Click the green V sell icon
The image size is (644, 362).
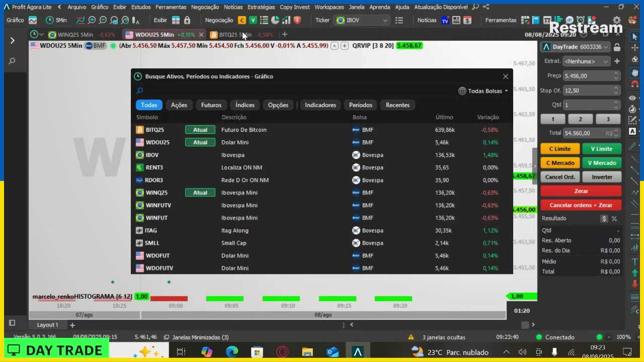(253, 20)
